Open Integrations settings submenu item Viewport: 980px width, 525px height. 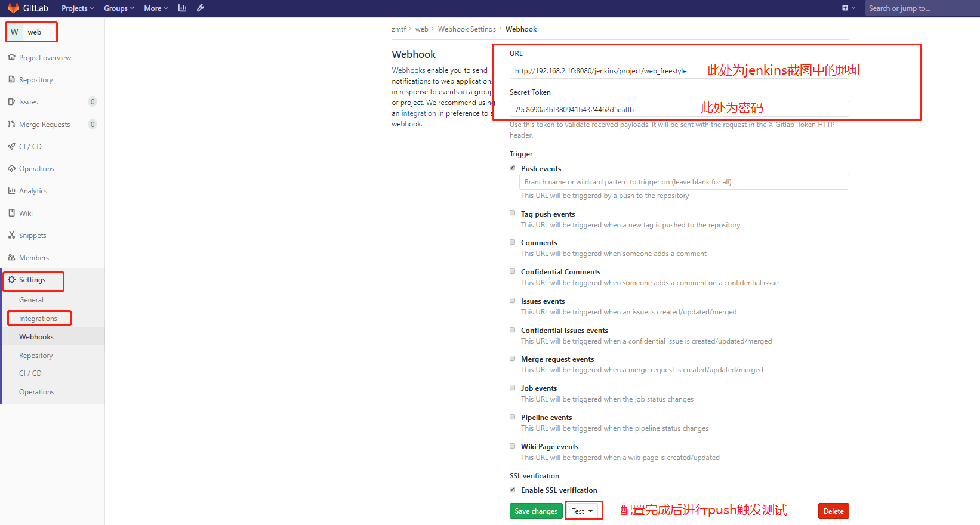point(38,319)
